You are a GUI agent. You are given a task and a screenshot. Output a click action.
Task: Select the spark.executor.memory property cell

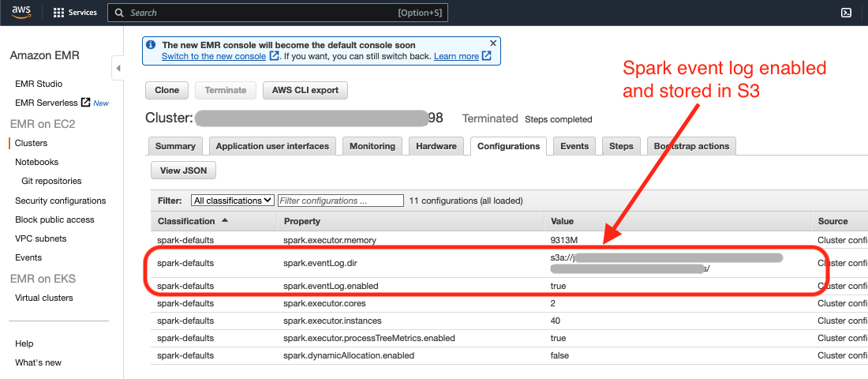[330, 240]
